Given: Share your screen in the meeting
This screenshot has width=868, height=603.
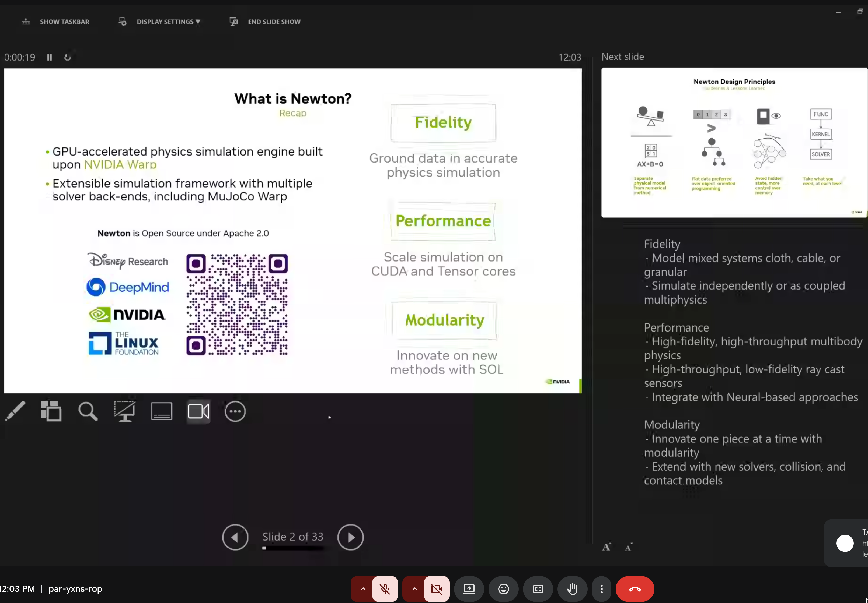Looking at the screenshot, I should (469, 589).
